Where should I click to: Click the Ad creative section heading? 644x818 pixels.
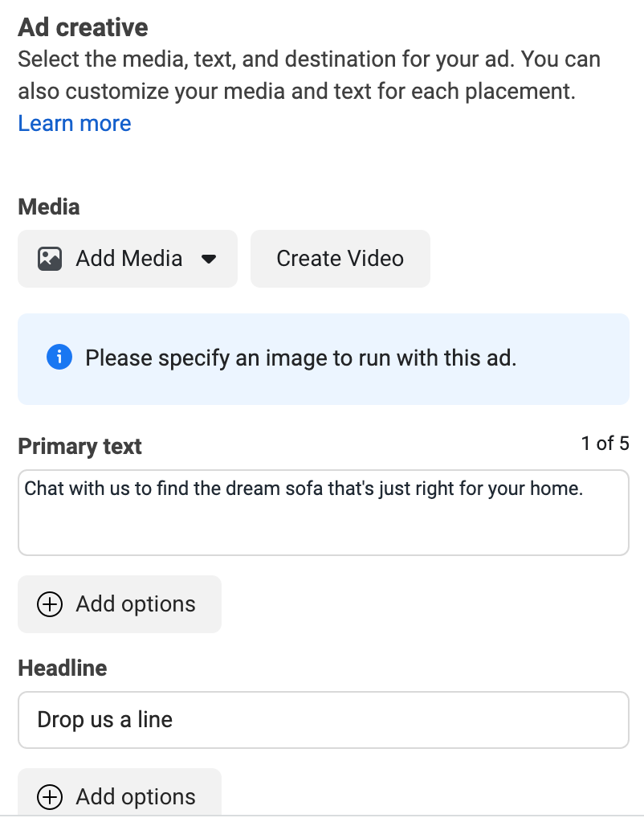tap(83, 27)
